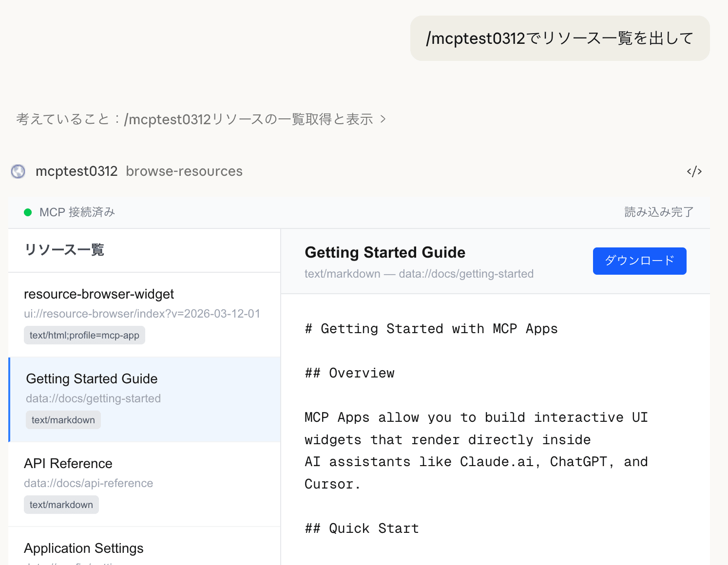Expand the thinking summary chevron
728x565 pixels.
[x=383, y=119]
